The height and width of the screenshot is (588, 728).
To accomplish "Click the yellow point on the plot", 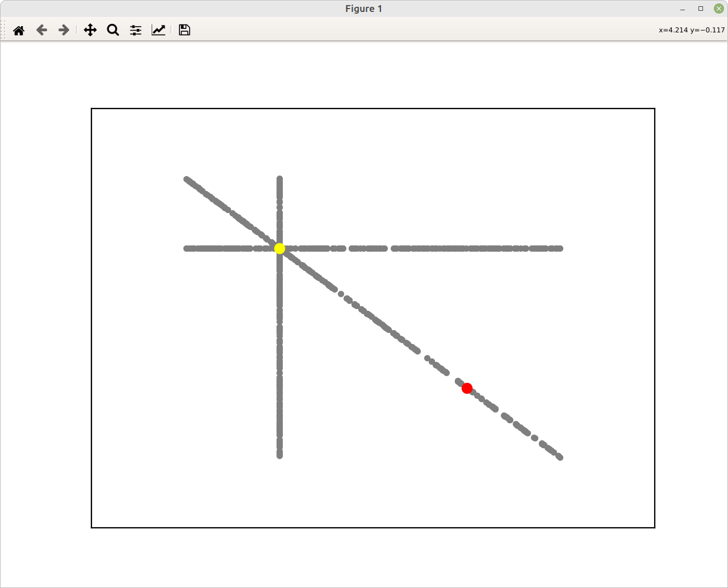I will click(279, 248).
